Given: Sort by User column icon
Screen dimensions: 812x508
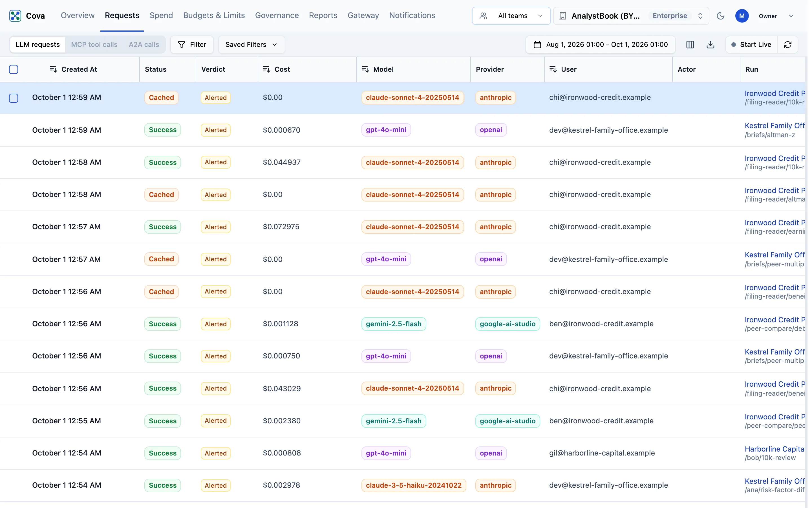Looking at the screenshot, I should point(553,69).
